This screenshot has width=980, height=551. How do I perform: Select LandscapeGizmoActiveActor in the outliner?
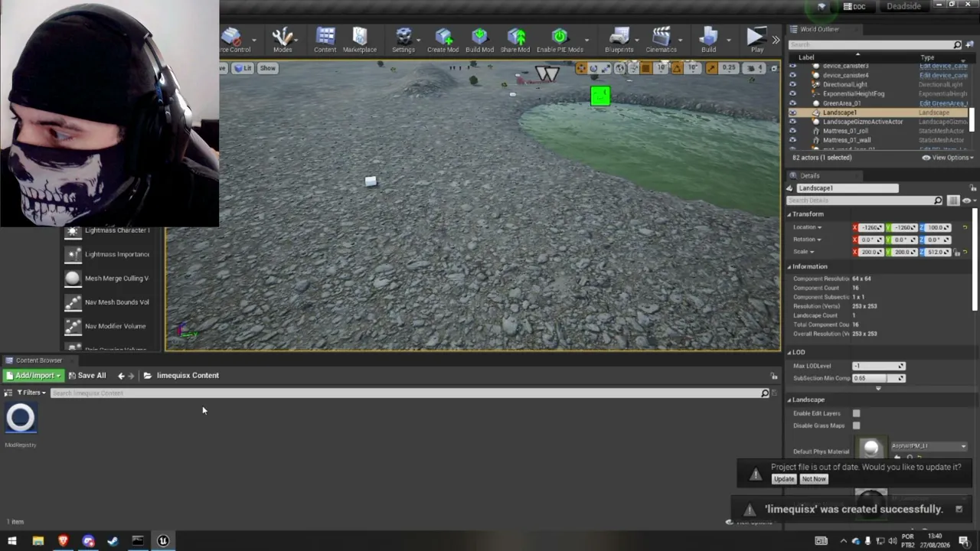(x=862, y=122)
